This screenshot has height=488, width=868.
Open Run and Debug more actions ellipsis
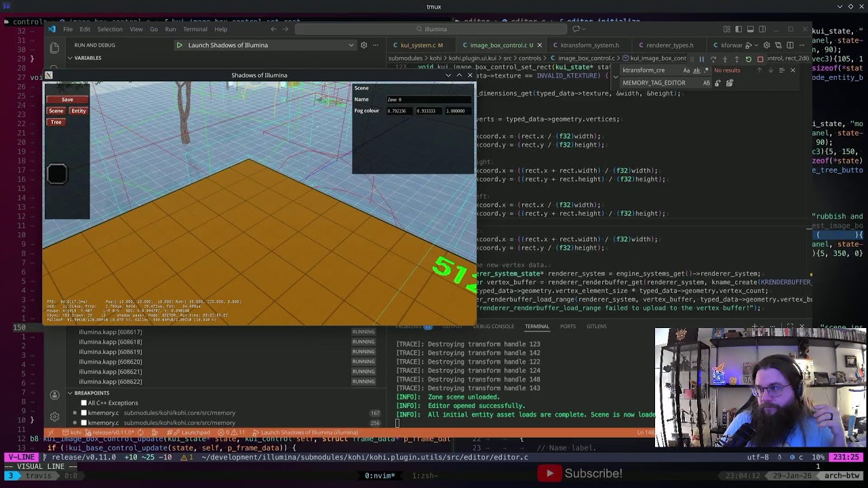point(375,45)
